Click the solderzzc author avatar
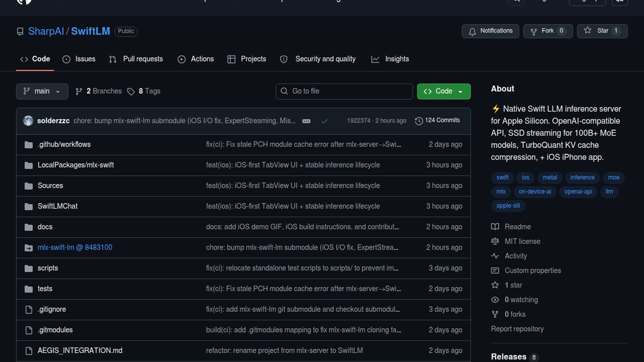 tap(28, 121)
